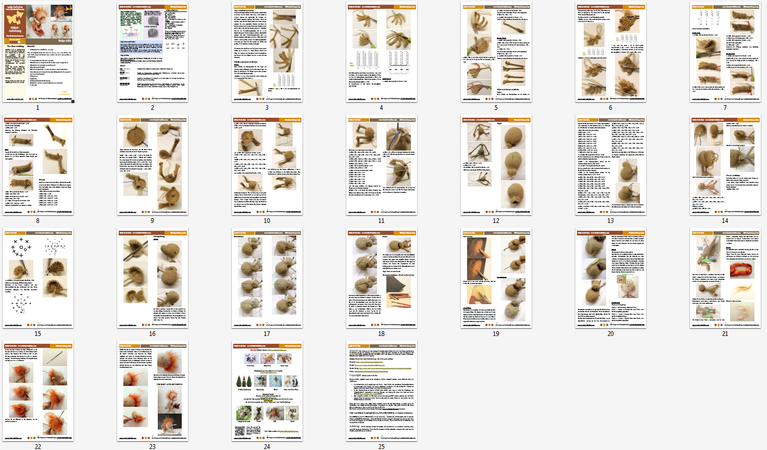The image size is (767, 450).
Task: Open page 3 thumbnail
Action: point(267,51)
